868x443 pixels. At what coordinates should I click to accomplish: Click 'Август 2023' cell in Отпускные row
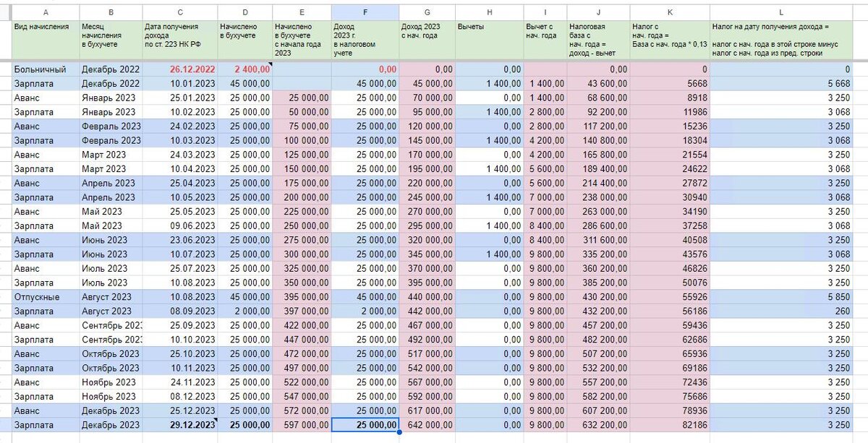coord(111,297)
